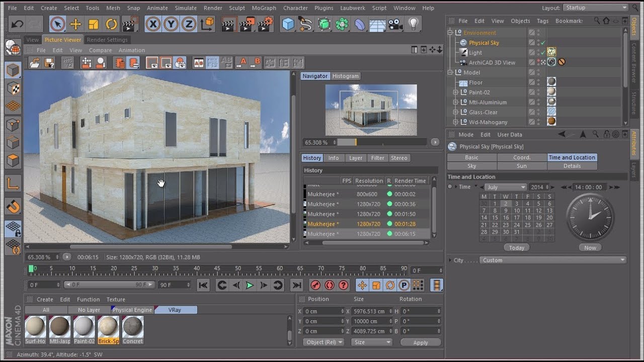Viewport: 644px width, 362px height.
Task: Click the Today button under calendar
Action: (x=516, y=247)
